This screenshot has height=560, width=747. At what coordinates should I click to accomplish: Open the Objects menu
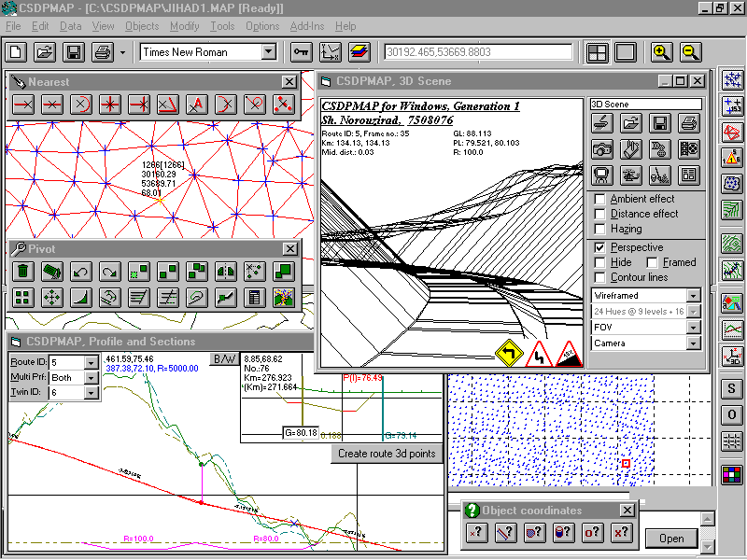pyautogui.click(x=142, y=26)
